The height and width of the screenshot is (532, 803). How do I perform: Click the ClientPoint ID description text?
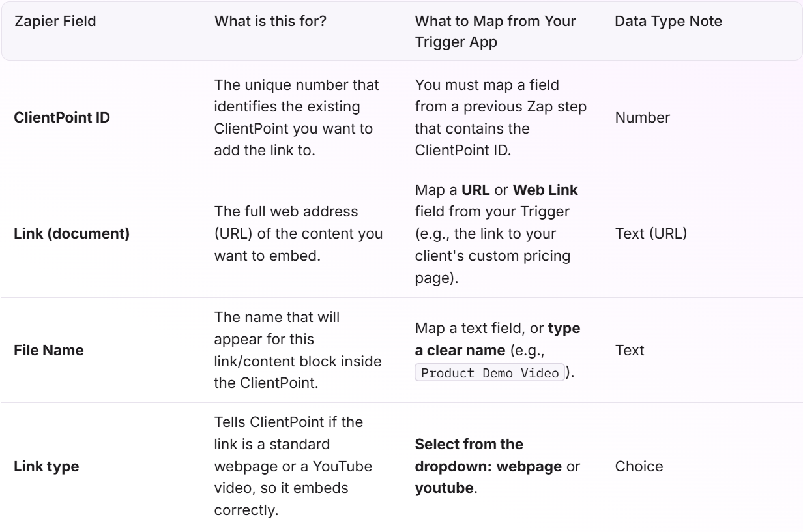point(293,121)
